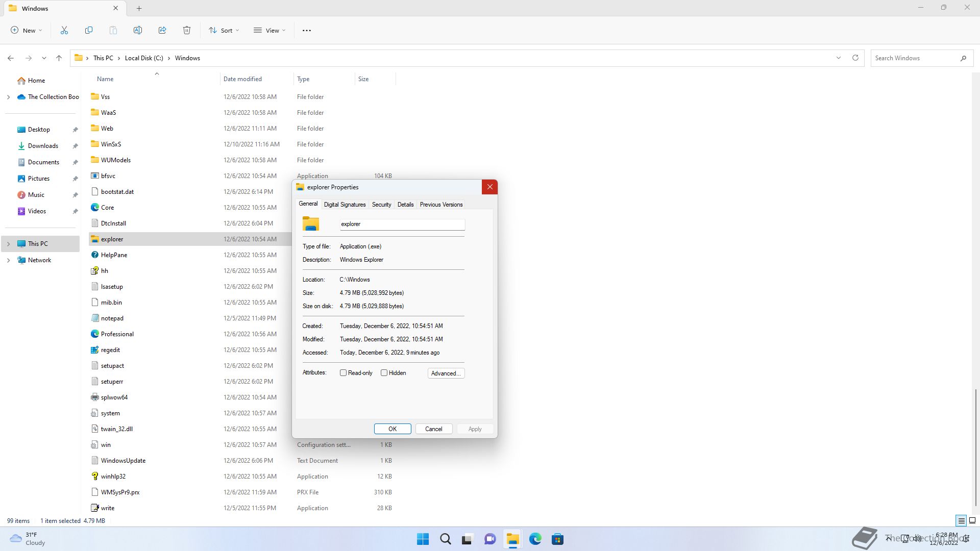This screenshot has height=551, width=980.
Task: Switch to Details view icon in status bar
Action: tap(961, 521)
